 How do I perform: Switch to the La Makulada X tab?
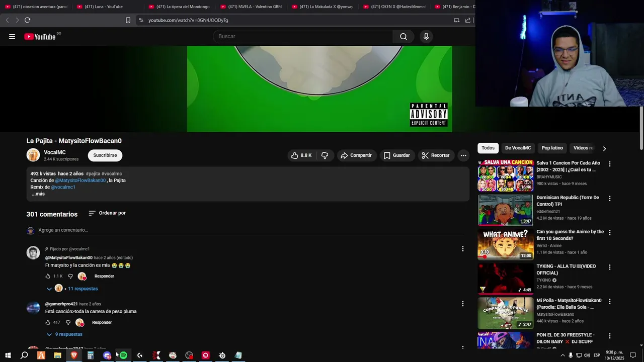tap(323, 7)
